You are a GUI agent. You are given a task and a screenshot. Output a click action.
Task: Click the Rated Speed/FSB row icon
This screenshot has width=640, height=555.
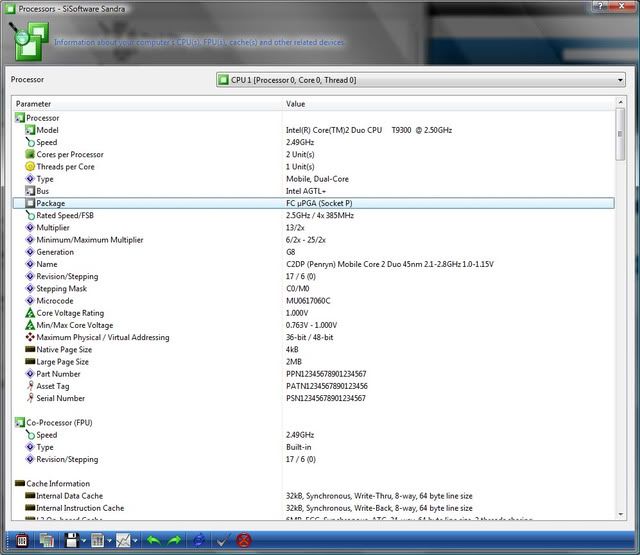(x=30, y=215)
